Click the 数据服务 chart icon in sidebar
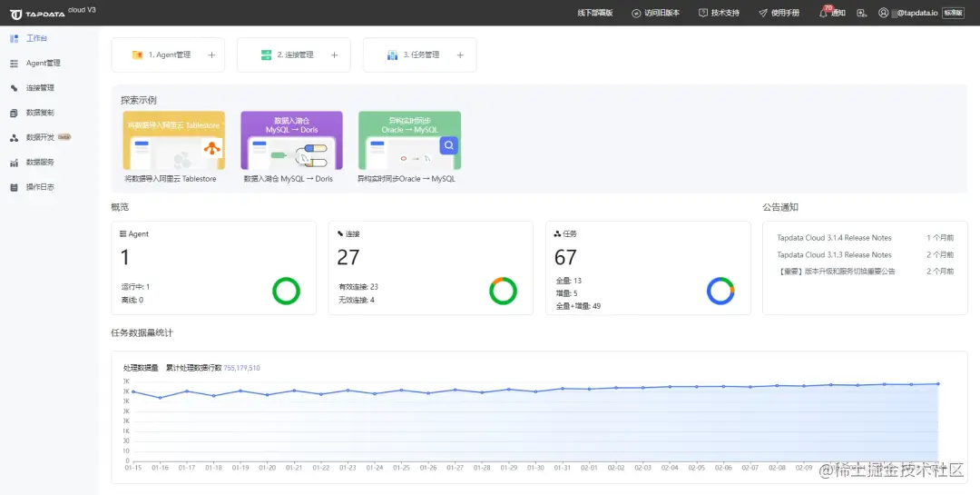Viewport: 980px width, 495px height. click(x=14, y=162)
